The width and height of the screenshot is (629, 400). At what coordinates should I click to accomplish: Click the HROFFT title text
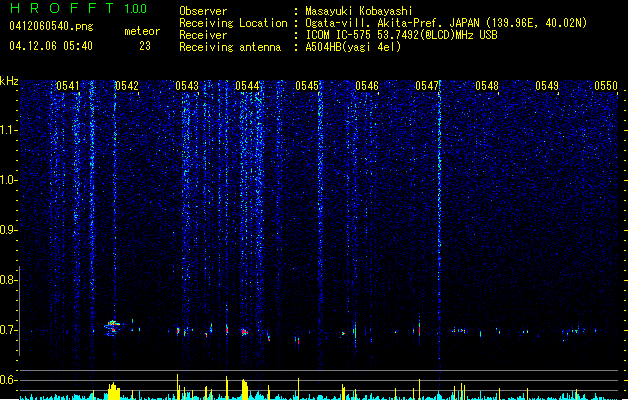point(62,8)
